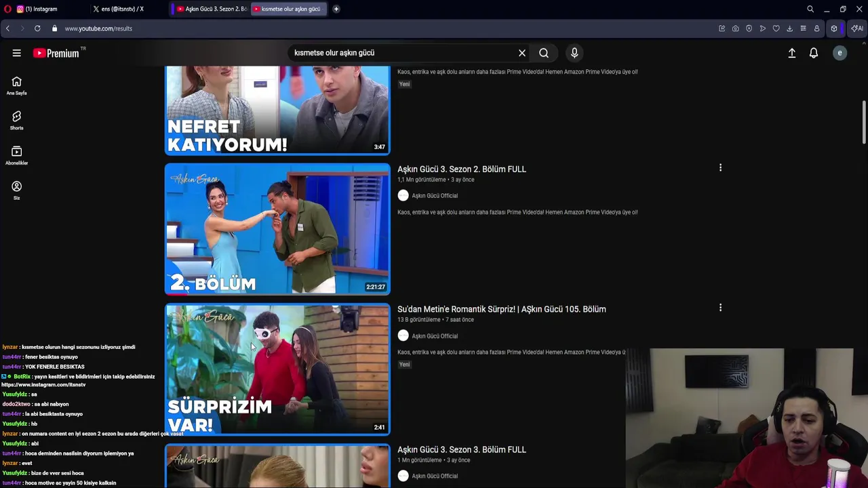Clear the YouTube search query

click(x=522, y=53)
